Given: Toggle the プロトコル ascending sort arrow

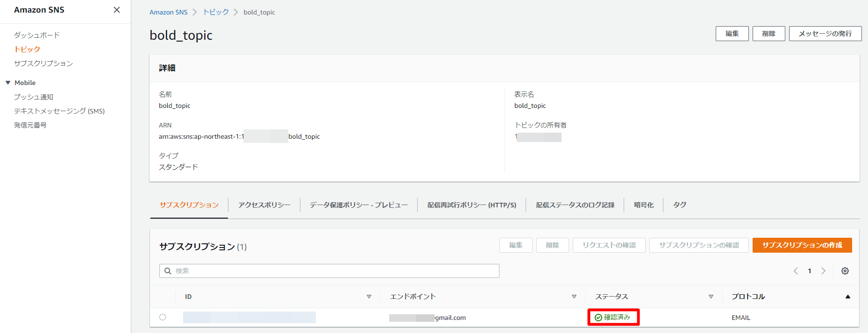Looking at the screenshot, I should pyautogui.click(x=848, y=297).
